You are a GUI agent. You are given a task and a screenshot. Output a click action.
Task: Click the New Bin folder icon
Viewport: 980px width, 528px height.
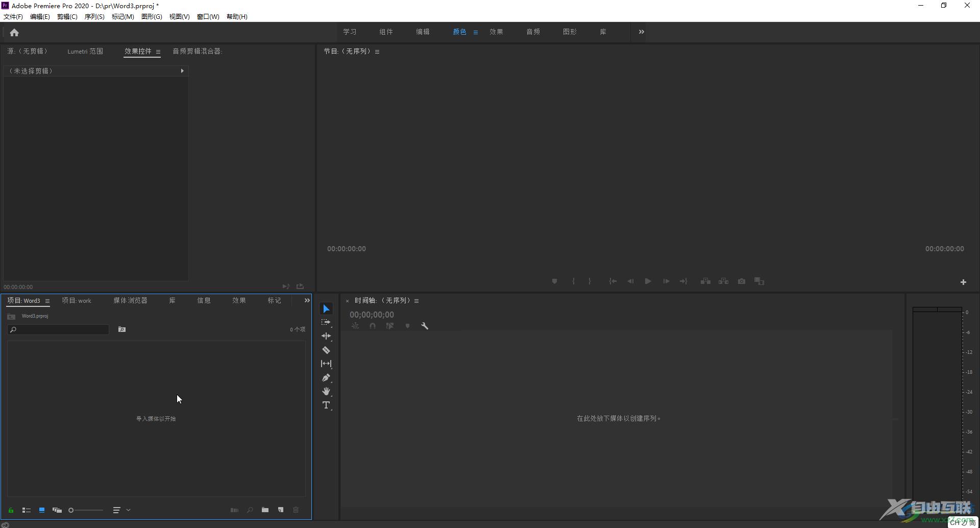tap(265, 510)
